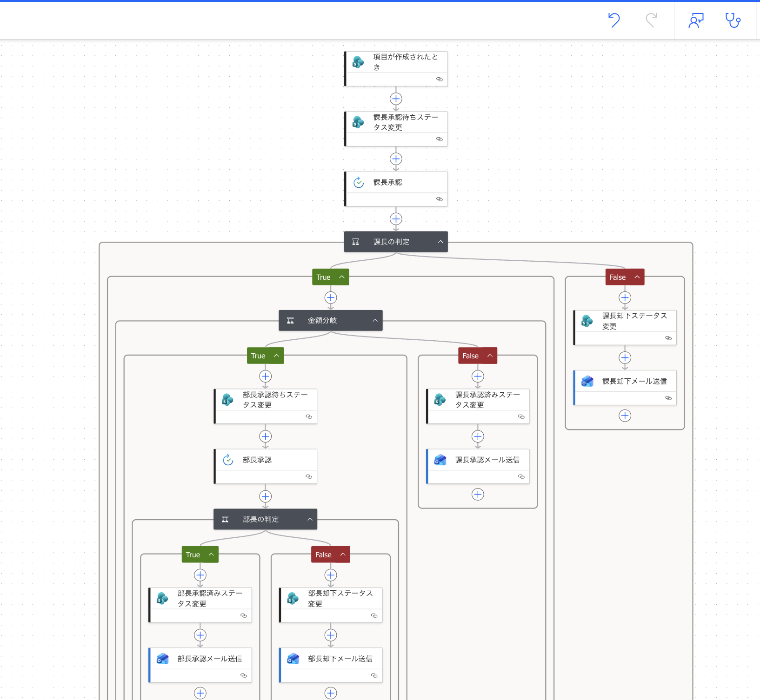Click the SharePoint icon on 部長承認済みステータス変更
The height and width of the screenshot is (700, 760).
pos(162,598)
